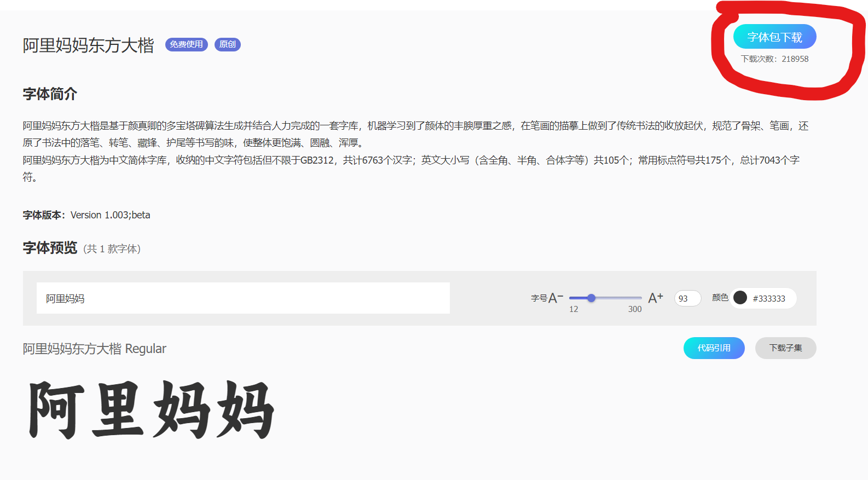Click the 下载子集 subset download button
The image size is (868, 480).
click(785, 348)
